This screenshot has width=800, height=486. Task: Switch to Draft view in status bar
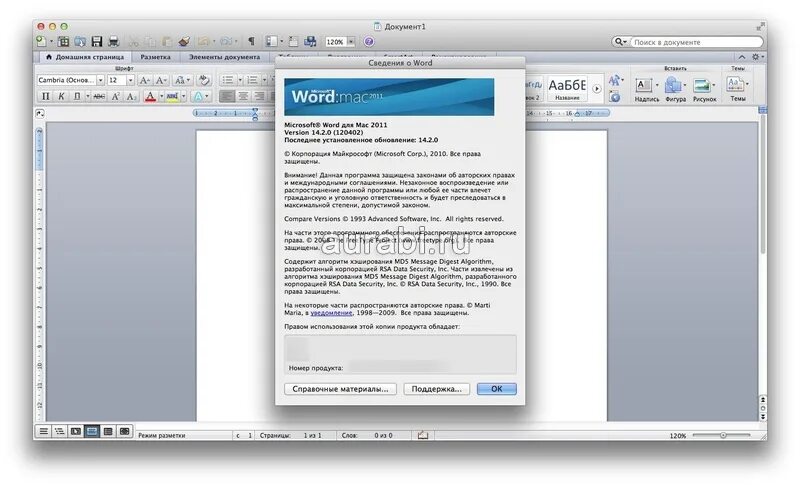coord(44,432)
